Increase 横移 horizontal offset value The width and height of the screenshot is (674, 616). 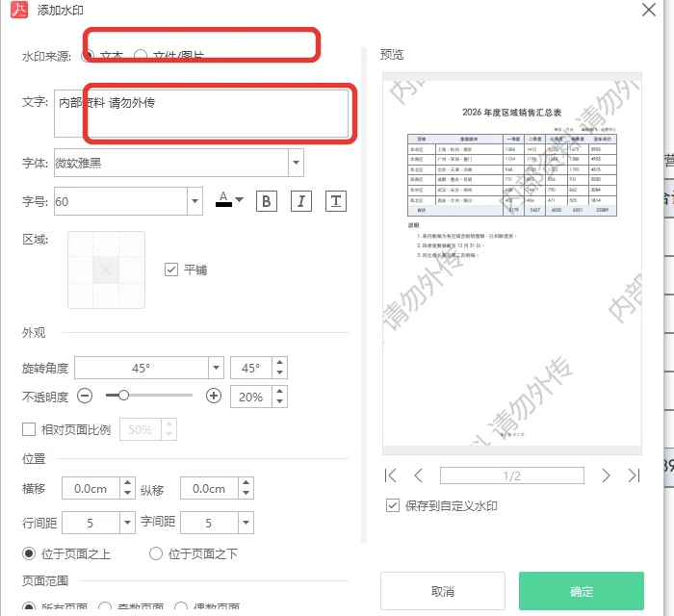(127, 483)
